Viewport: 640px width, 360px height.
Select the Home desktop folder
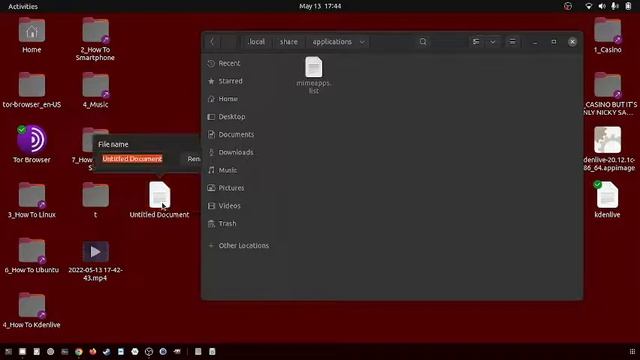click(x=32, y=35)
